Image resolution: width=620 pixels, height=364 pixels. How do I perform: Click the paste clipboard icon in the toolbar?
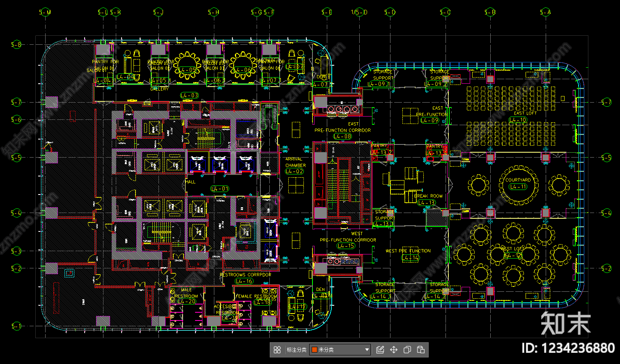(420, 350)
